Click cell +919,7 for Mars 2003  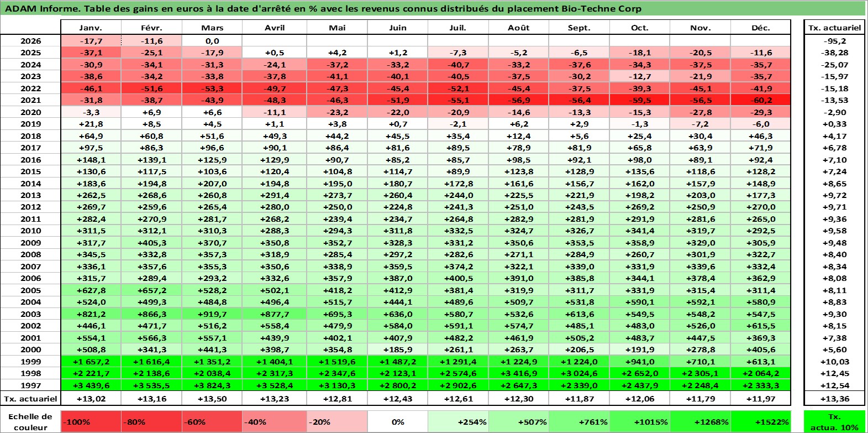[x=212, y=314]
